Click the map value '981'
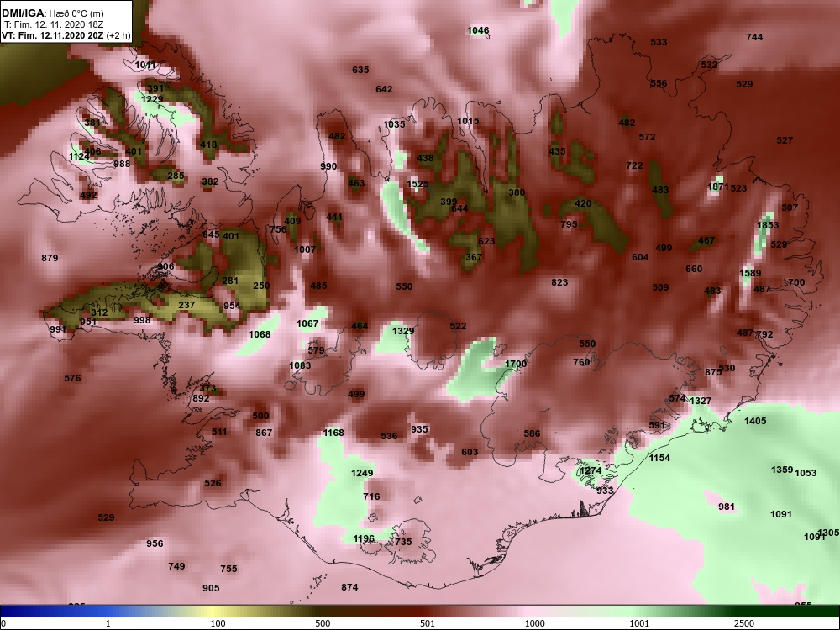 (x=727, y=507)
